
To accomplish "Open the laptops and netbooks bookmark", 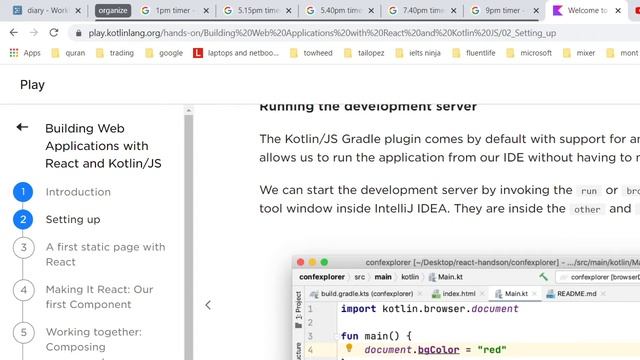I will [x=236, y=53].
